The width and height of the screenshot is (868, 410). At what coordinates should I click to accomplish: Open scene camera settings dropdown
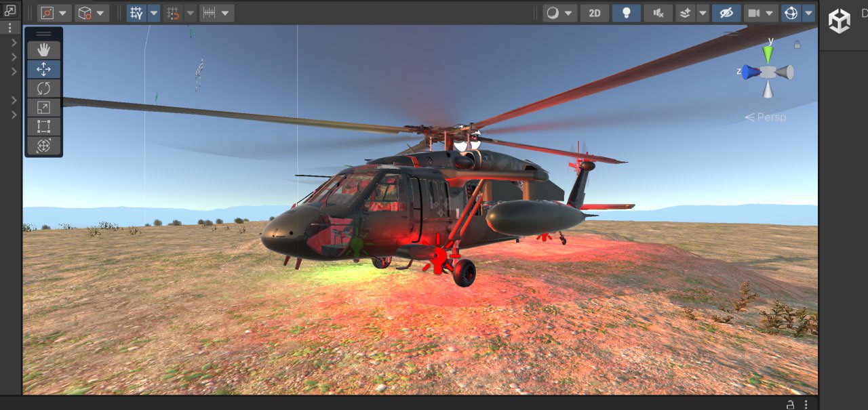tap(761, 13)
